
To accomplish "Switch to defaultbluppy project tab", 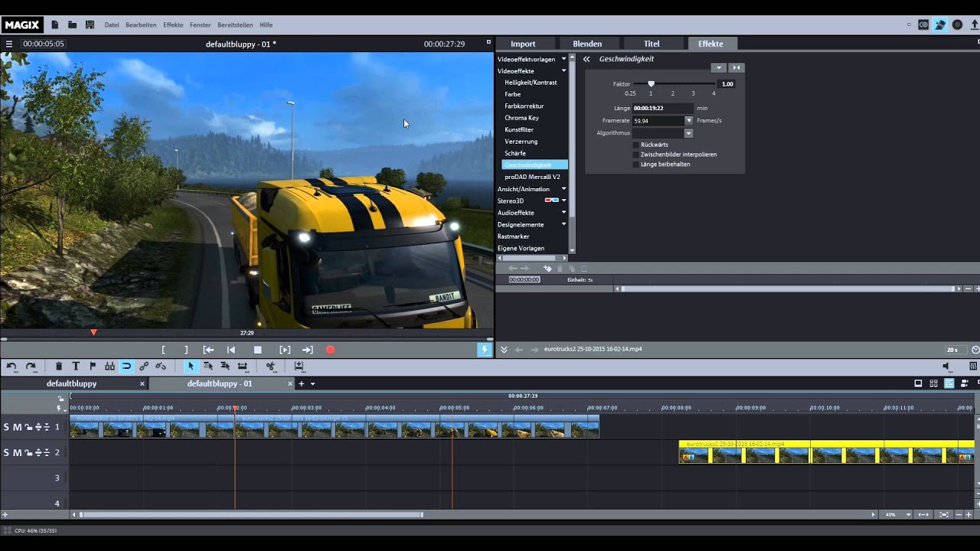I will pyautogui.click(x=71, y=383).
